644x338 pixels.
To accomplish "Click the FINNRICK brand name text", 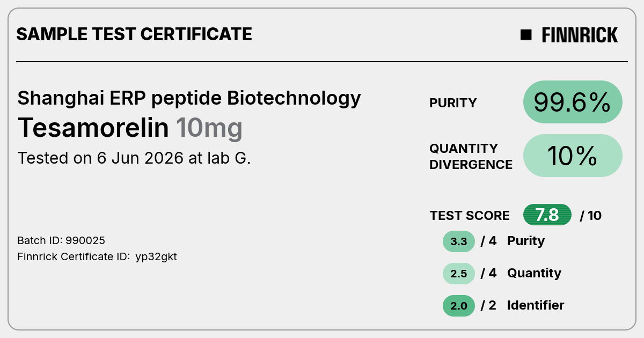I will (x=580, y=35).
